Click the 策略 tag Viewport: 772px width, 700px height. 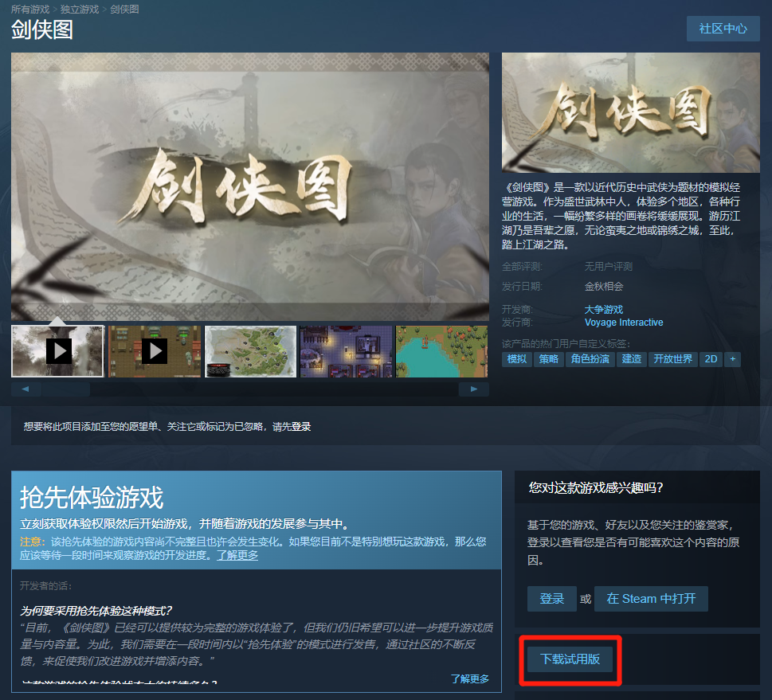551,359
